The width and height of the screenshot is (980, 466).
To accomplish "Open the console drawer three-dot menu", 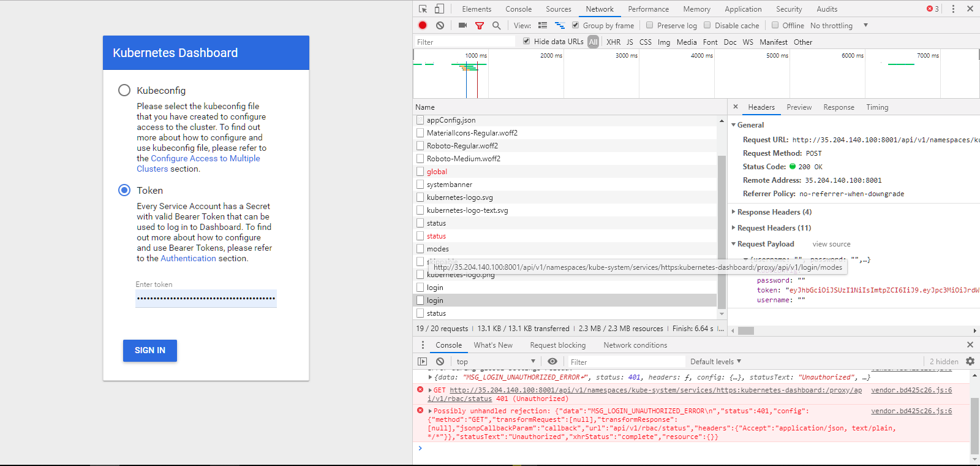I will (423, 345).
